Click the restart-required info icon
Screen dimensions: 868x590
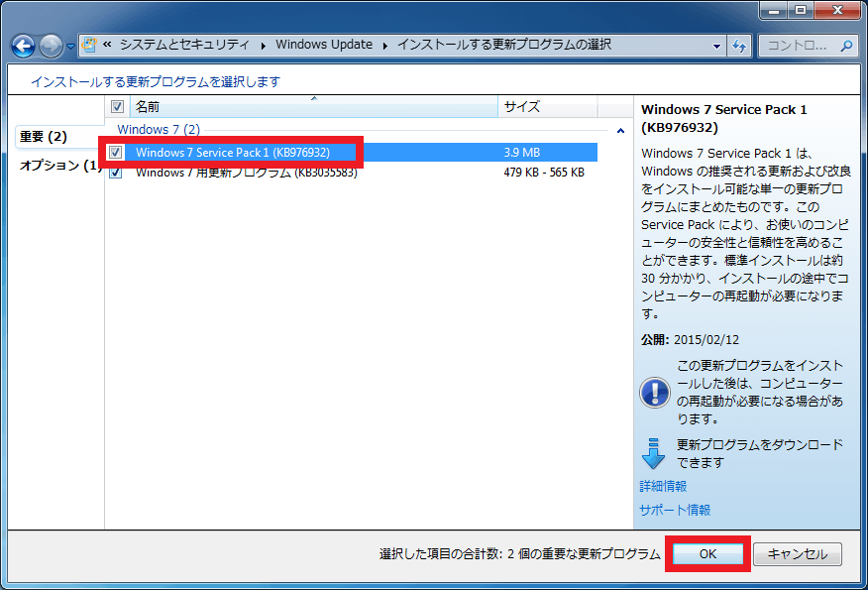point(655,393)
